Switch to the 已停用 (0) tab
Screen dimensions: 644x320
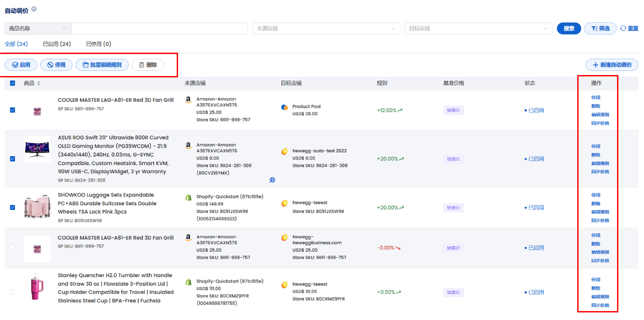pos(98,44)
